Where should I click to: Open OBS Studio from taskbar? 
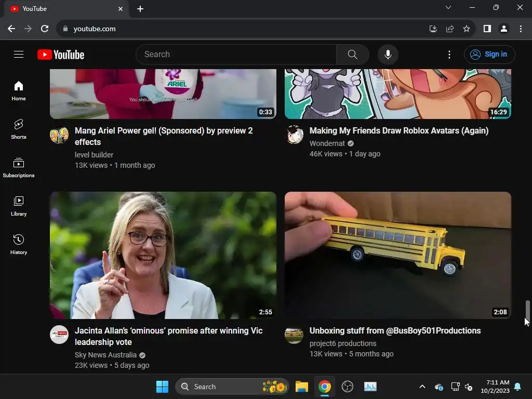point(348,387)
